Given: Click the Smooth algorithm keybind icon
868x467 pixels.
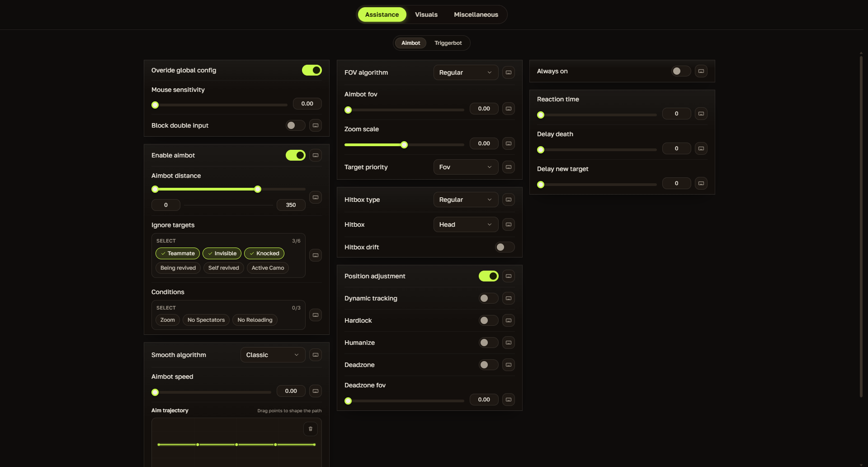Looking at the screenshot, I should [x=316, y=355].
